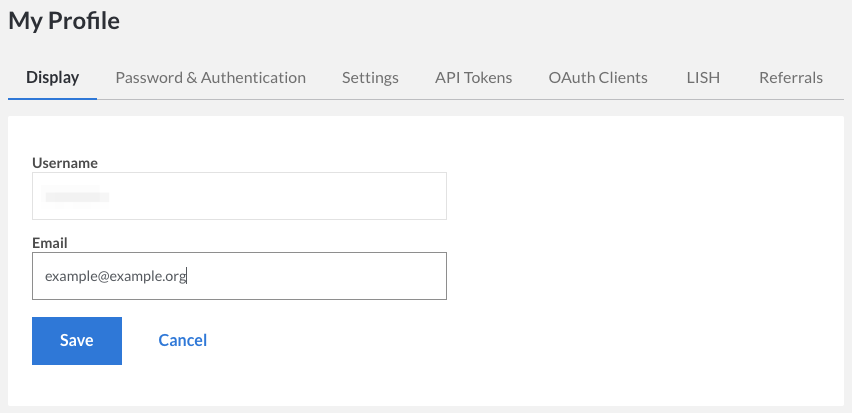Open the OAuth Clients tab

pos(598,77)
